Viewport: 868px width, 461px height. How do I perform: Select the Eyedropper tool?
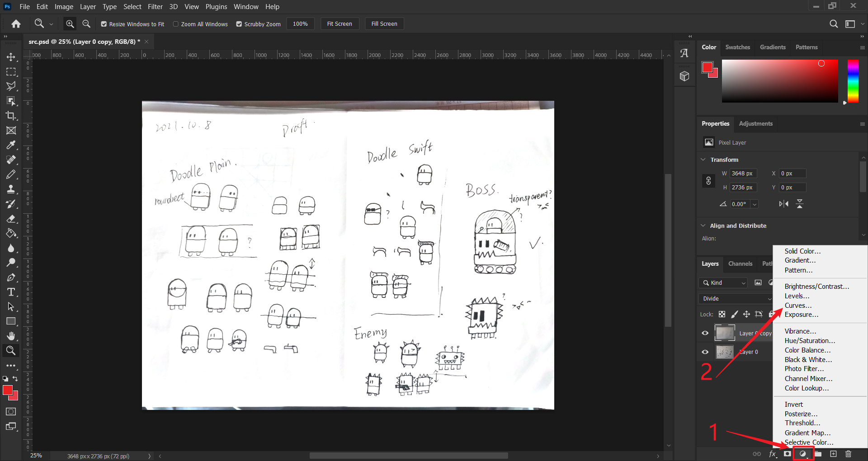[x=11, y=145]
